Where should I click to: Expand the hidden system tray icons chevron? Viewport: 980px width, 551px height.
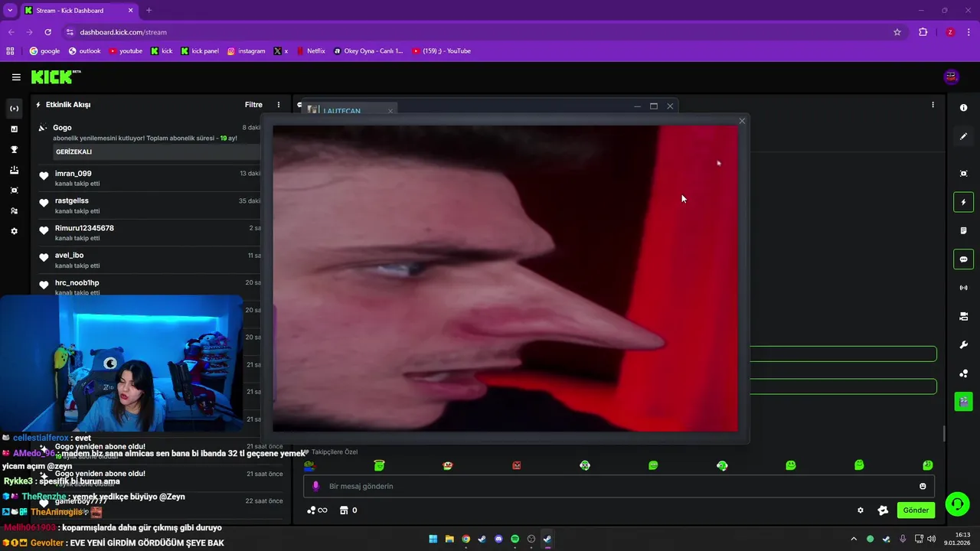tap(854, 539)
